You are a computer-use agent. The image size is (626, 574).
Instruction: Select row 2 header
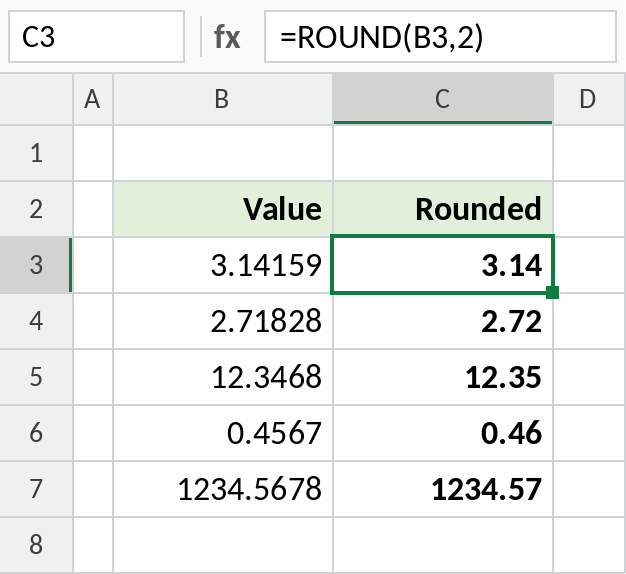(36, 209)
